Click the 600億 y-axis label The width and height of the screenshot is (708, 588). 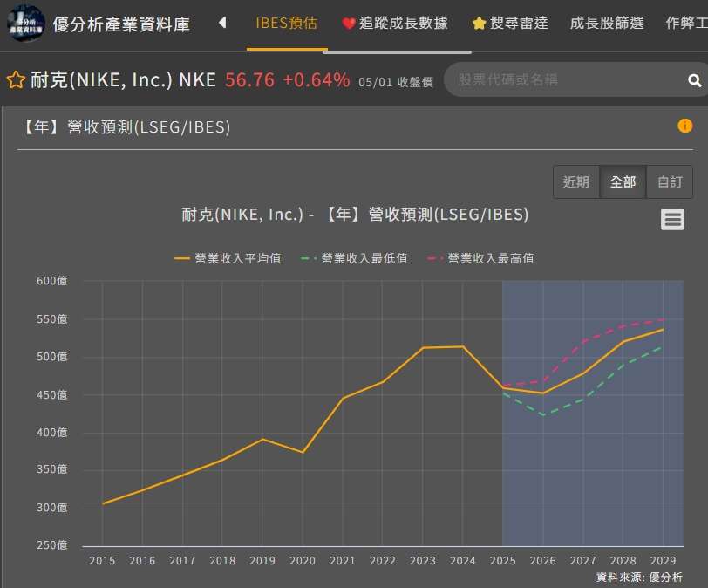[52, 280]
